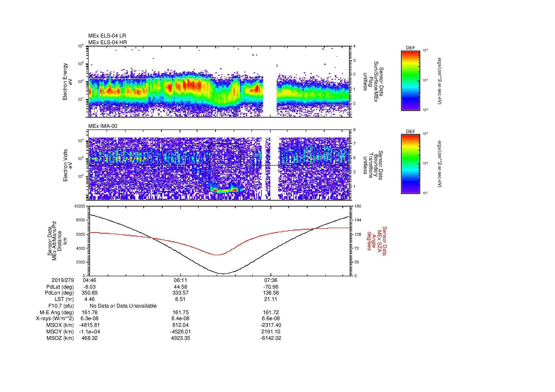
Task: Select the MSOZ value '468.32'
Action: coord(89,338)
